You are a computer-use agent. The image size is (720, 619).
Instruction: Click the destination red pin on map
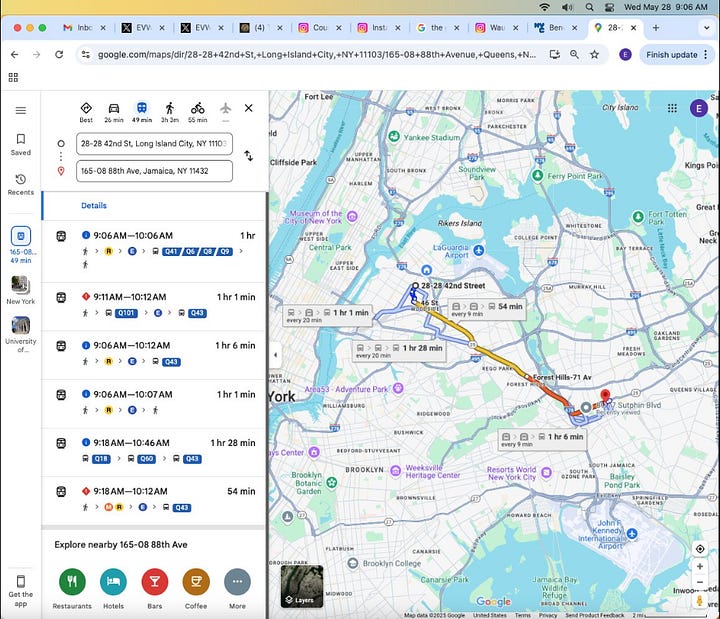[x=605, y=395]
